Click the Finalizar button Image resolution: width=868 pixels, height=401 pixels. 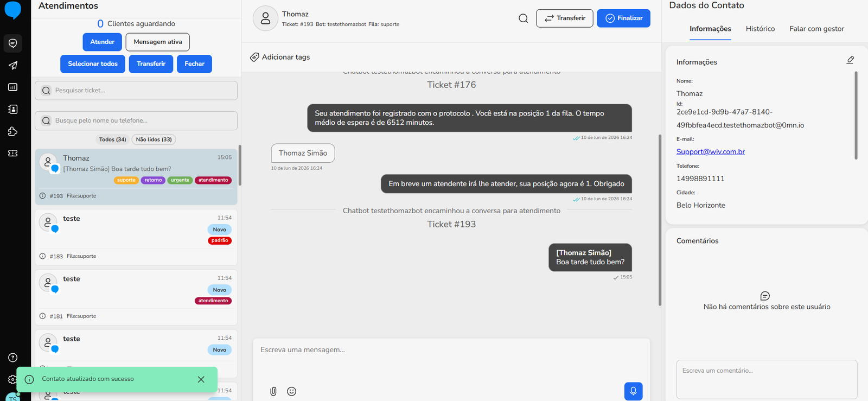(623, 18)
